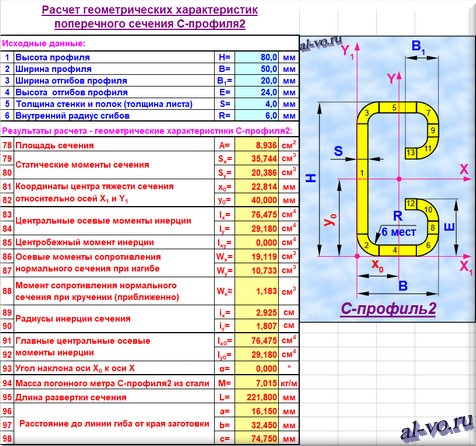This screenshot has height=446, width=476.
Task: Click the symbol cell 'M=' in row 94
Action: click(x=224, y=383)
